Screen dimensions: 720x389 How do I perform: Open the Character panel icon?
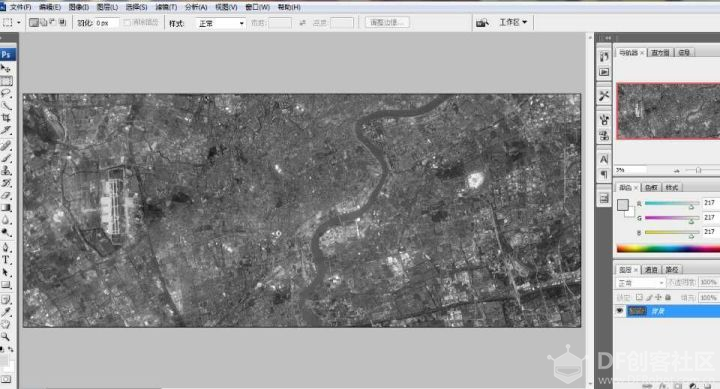click(x=604, y=159)
